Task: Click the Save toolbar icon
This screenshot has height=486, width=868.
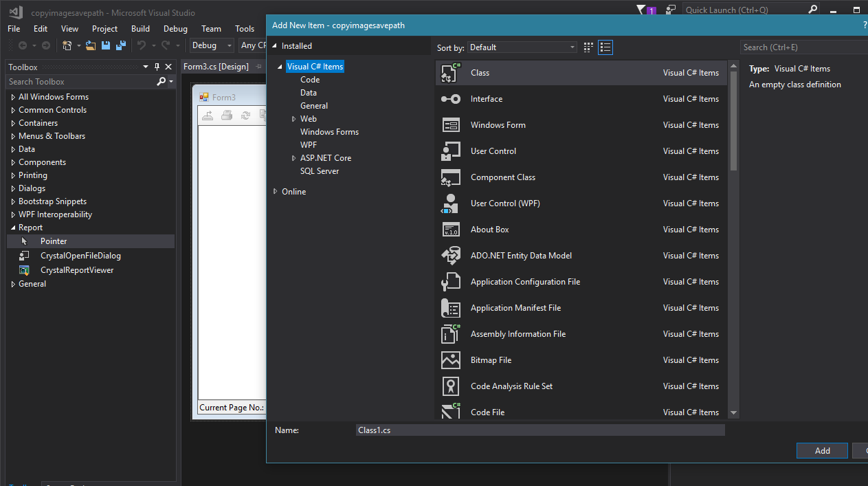Action: tap(106, 45)
